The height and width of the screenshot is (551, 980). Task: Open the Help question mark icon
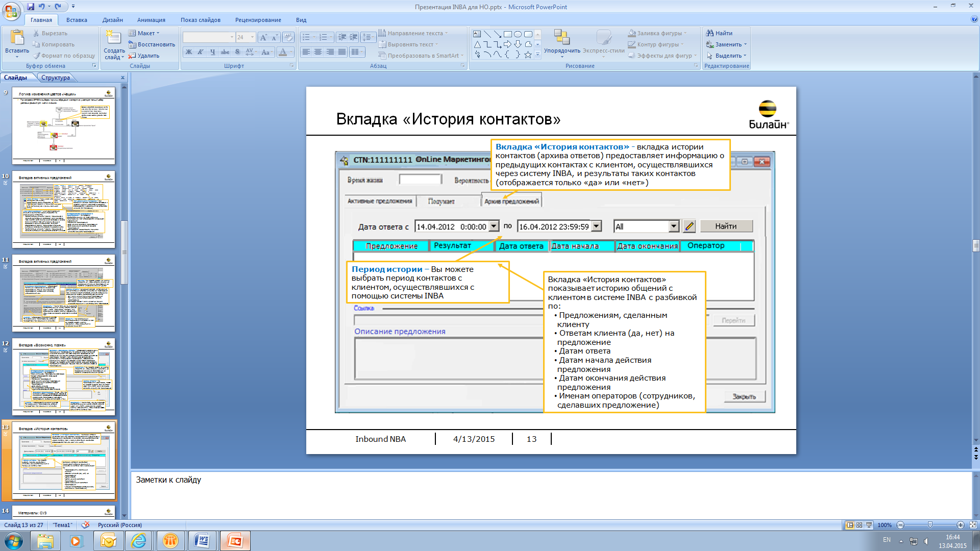click(x=974, y=19)
